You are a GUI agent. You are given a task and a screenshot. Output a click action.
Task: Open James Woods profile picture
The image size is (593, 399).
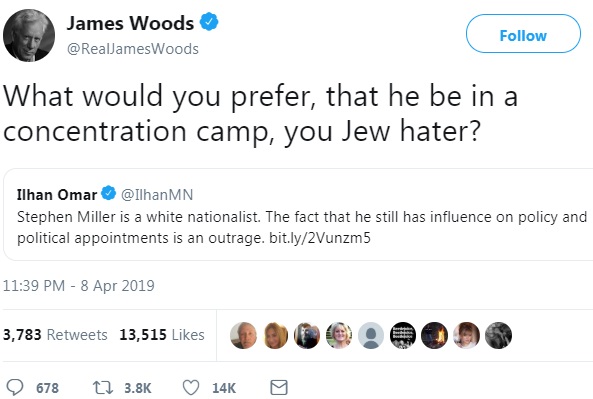click(x=29, y=35)
